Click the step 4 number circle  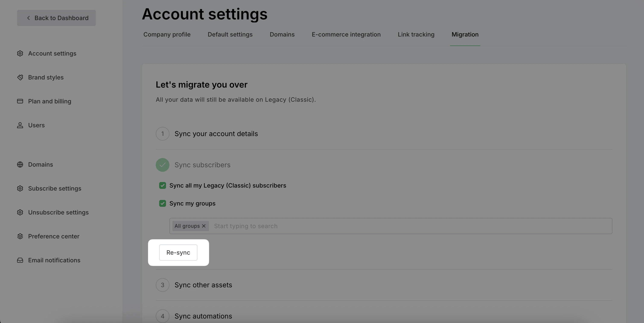[163, 316]
